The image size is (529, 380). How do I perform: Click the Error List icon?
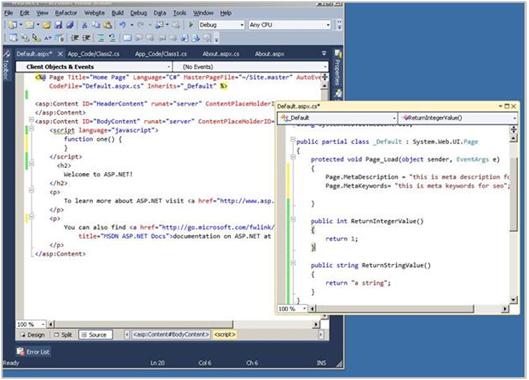pyautogui.click(x=20, y=352)
